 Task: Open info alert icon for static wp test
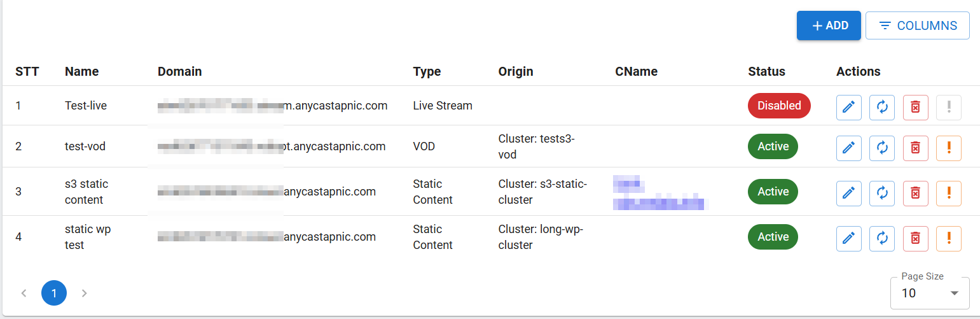(x=948, y=238)
